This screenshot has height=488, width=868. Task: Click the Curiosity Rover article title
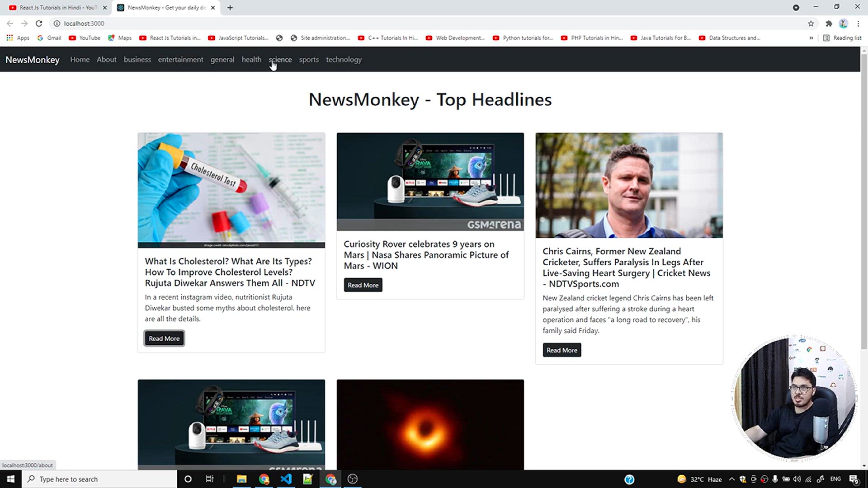[426, 255]
